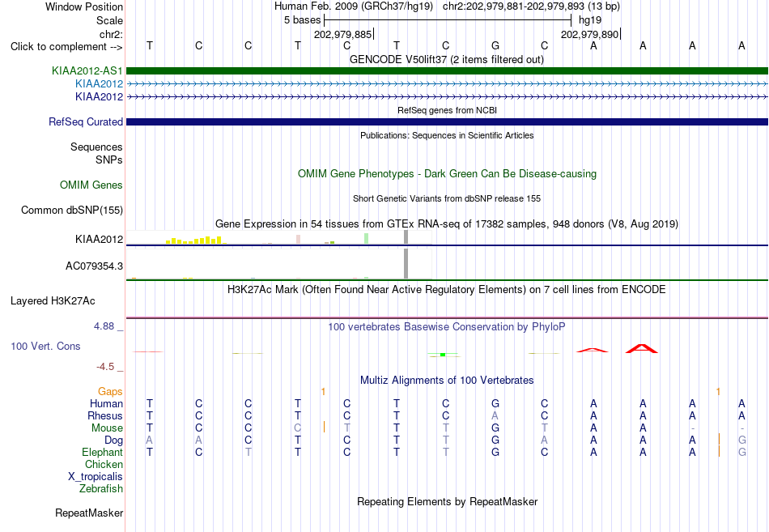Click the Rhesus alignment row label
This screenshot has width=769, height=532.
[x=105, y=415]
